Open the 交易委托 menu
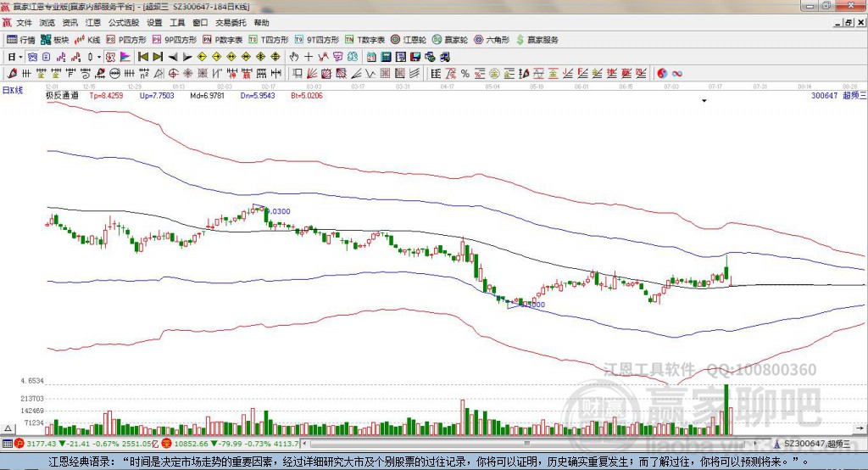Screen dimensions: 868x470 click(231, 23)
